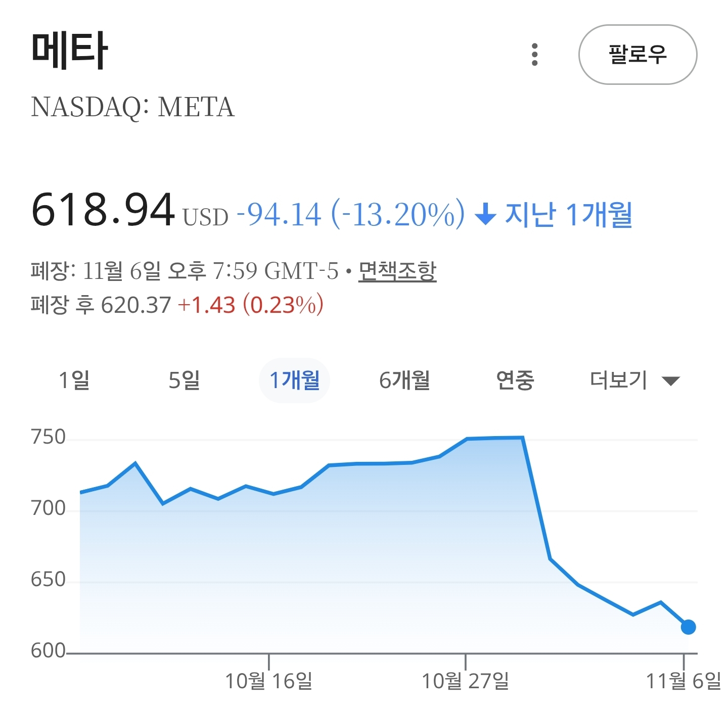Click the after-hours price 620.37
The image size is (728, 713).
136,305
